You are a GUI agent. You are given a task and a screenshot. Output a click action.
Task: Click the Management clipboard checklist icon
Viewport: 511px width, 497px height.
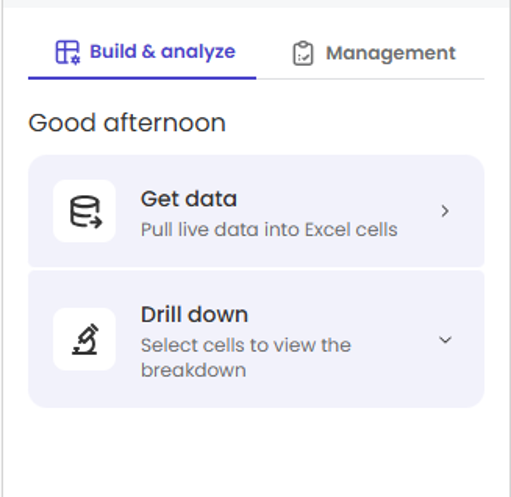tap(303, 53)
